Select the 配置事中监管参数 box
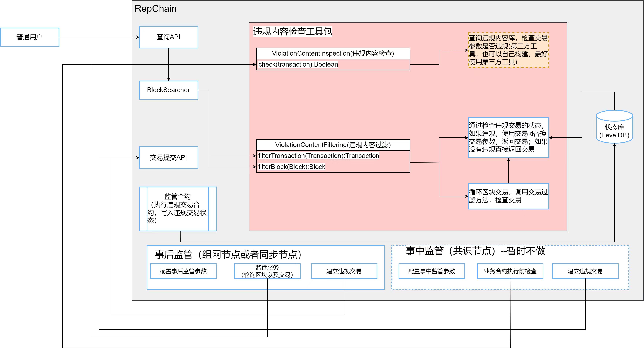 point(432,271)
